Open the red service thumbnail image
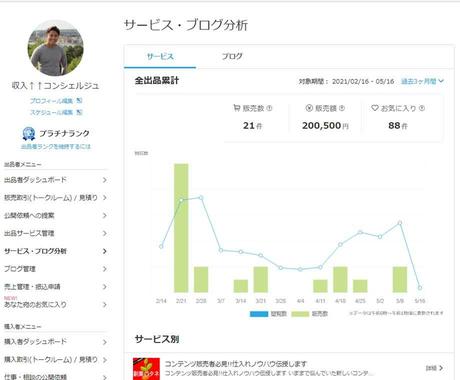The image size is (460, 380). point(146,369)
